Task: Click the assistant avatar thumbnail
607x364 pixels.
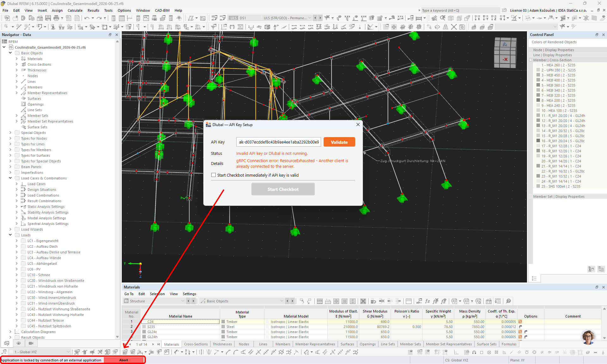Action: click(588, 337)
